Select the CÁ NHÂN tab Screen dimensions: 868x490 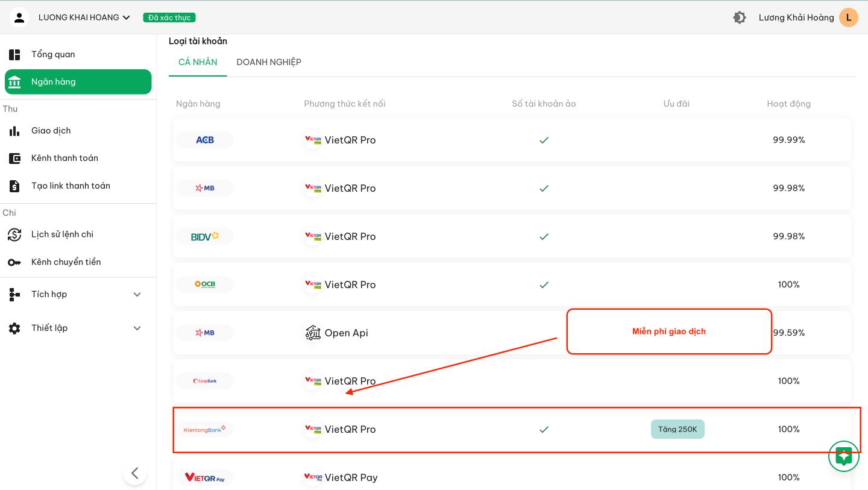[198, 62]
